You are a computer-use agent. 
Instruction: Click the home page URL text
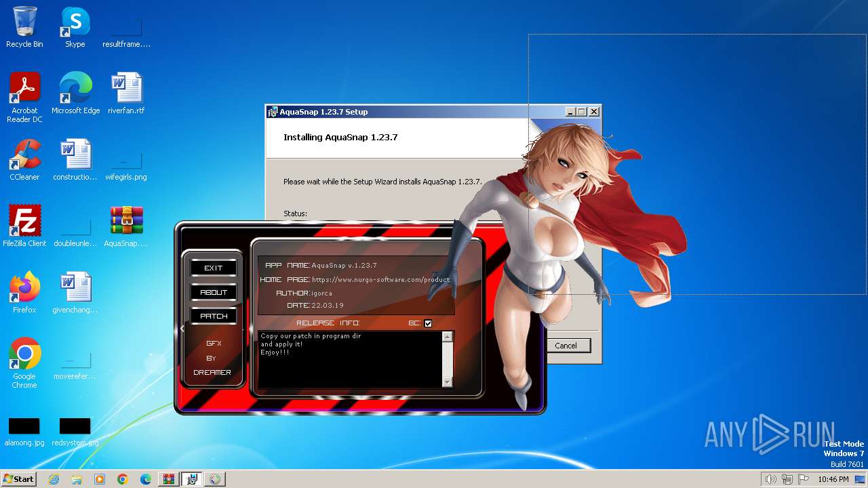tap(380, 279)
